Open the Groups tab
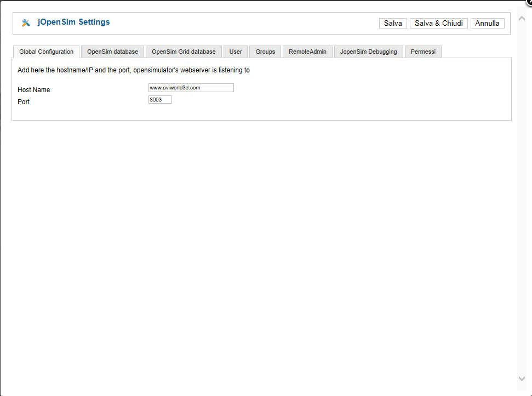Image resolution: width=532 pixels, height=396 pixels. (x=265, y=52)
